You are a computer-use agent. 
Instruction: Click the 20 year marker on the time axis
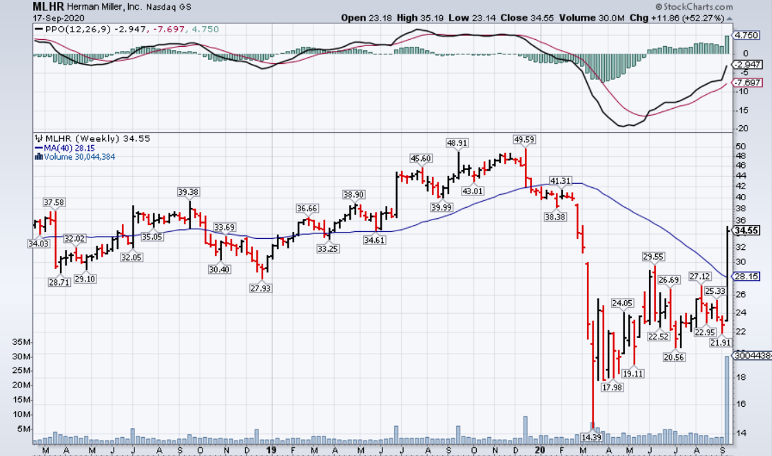tap(540, 451)
